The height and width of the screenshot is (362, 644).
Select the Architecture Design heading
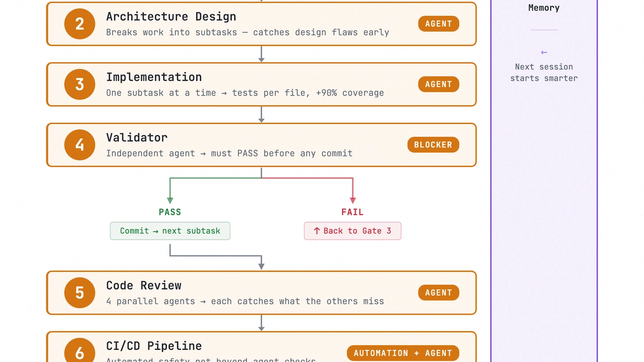click(171, 17)
